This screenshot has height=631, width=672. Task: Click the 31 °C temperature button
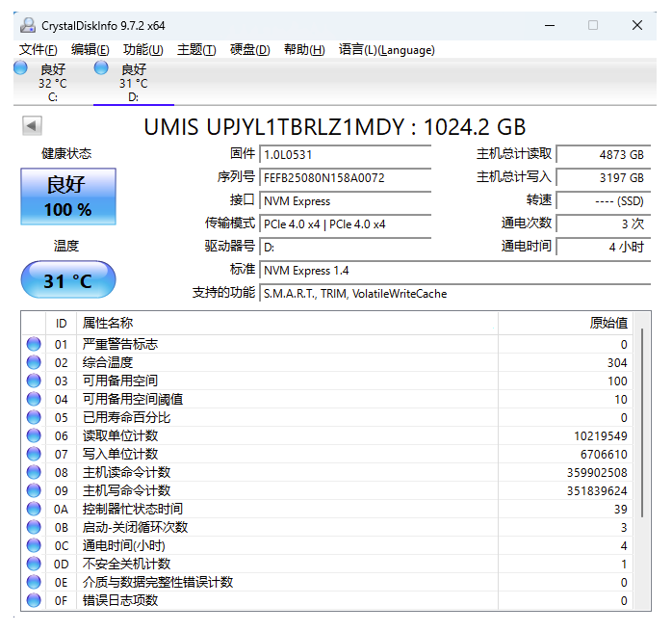(68, 279)
